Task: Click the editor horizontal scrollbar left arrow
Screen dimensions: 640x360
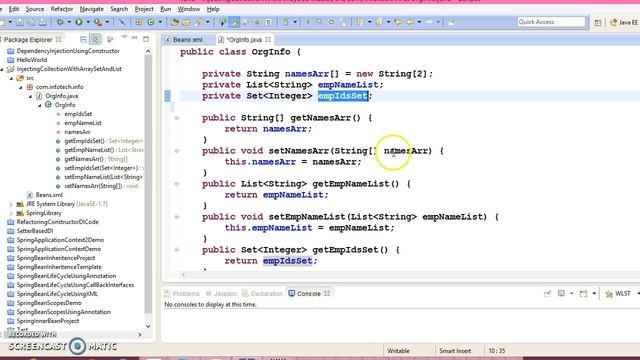Action: 183,275
